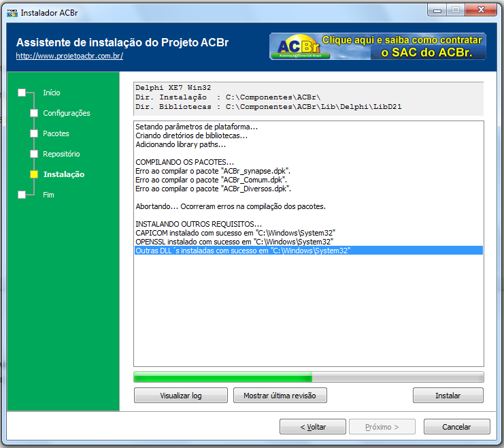The width and height of the screenshot is (504, 448).
Task: Click the Instalador ACBr title bar icon
Action: click(x=12, y=13)
